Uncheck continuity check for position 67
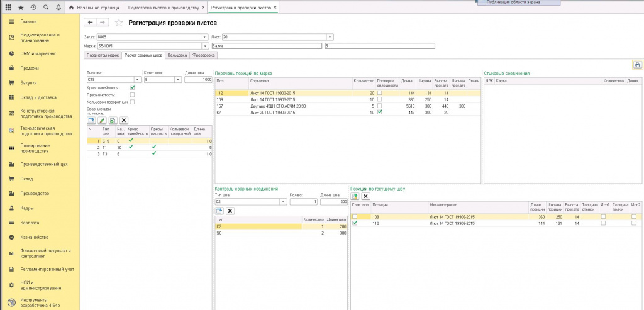This screenshot has width=644, height=310. pos(379,112)
